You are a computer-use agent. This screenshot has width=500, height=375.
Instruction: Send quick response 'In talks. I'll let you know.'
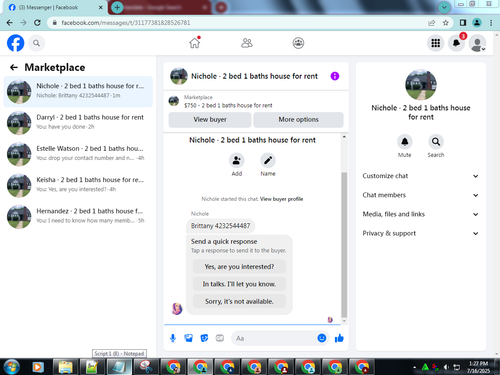point(239,284)
